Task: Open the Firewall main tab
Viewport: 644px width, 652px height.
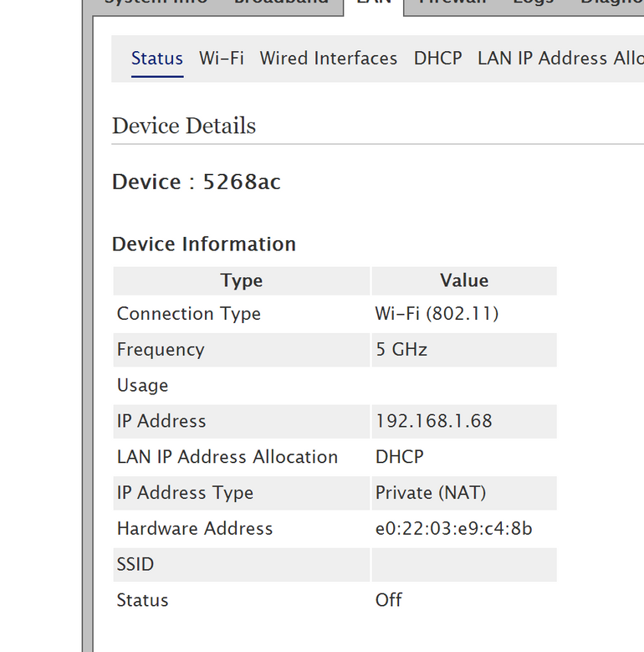Action: coord(451,3)
